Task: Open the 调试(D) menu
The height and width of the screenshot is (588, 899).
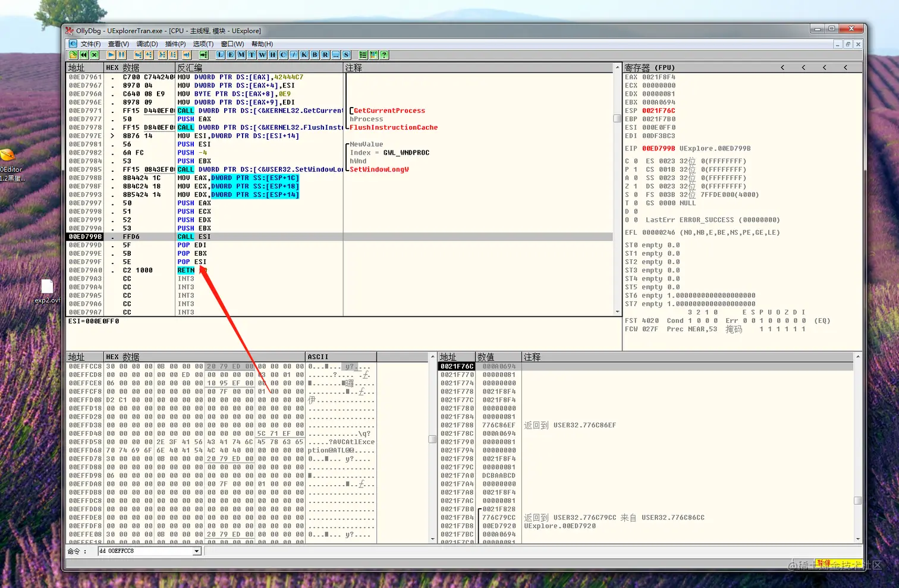Action: (147, 44)
